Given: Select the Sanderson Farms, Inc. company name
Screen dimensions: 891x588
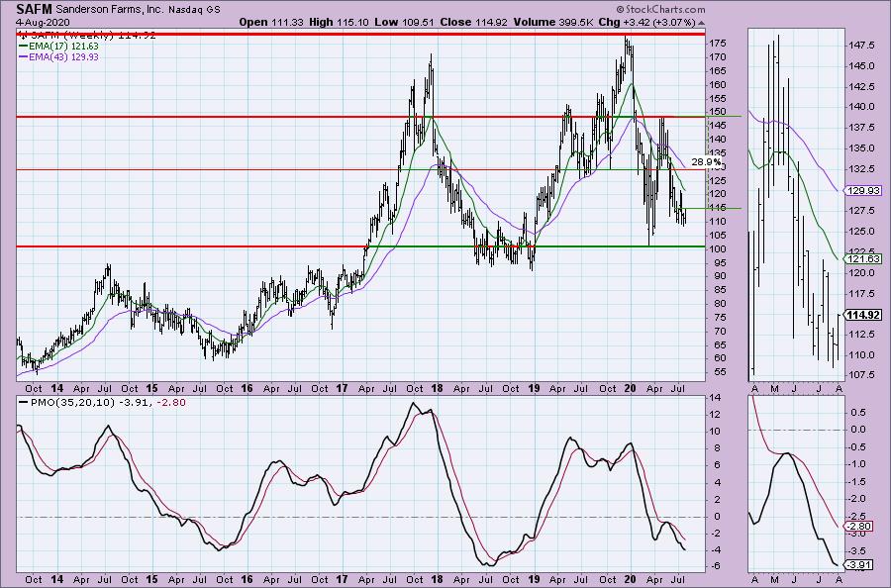Looking at the screenshot, I should click(x=109, y=10).
